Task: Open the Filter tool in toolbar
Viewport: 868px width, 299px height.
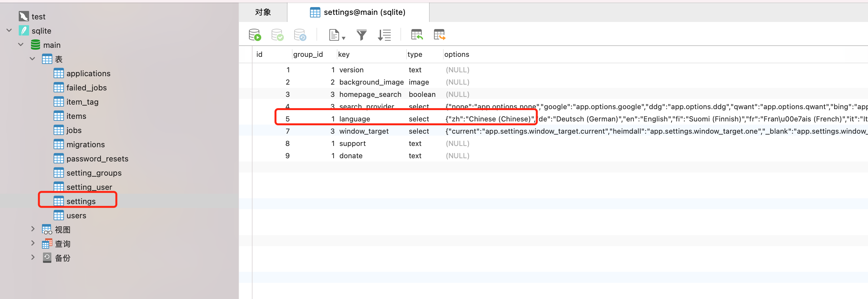Action: (x=362, y=35)
